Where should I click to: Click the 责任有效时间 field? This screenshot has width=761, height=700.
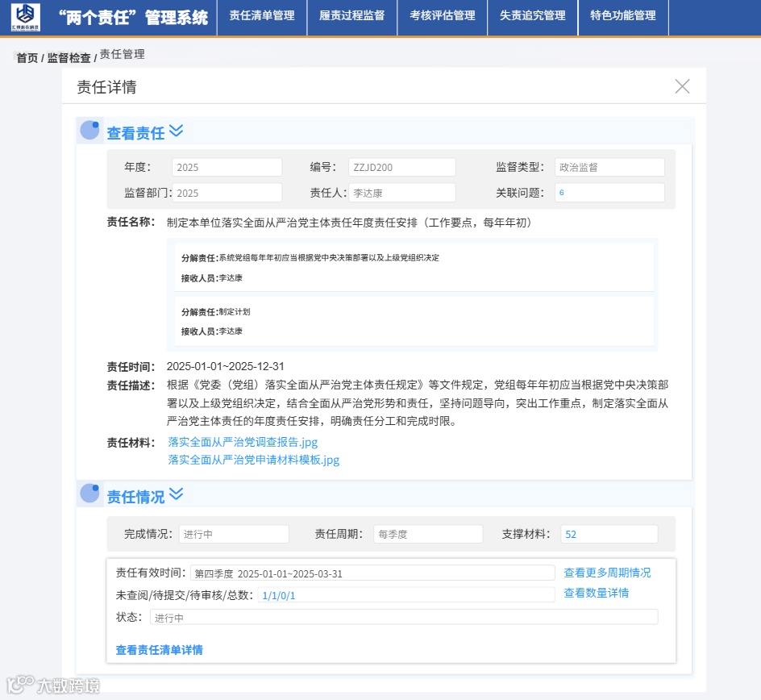click(372, 573)
